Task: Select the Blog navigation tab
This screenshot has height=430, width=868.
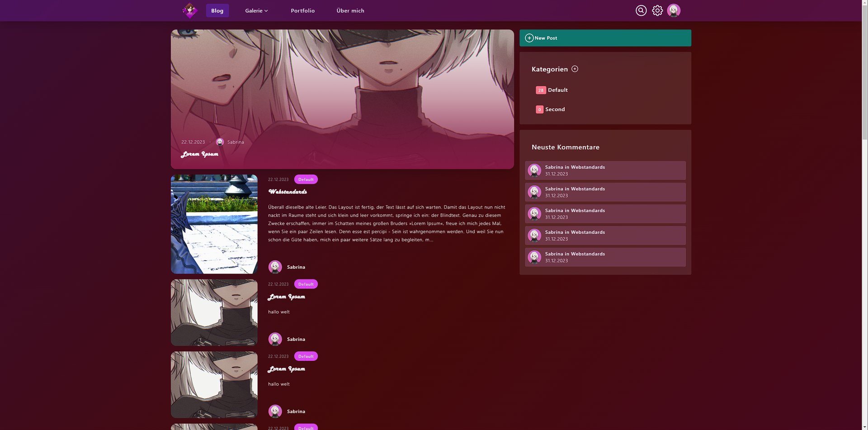Action: 217,10
